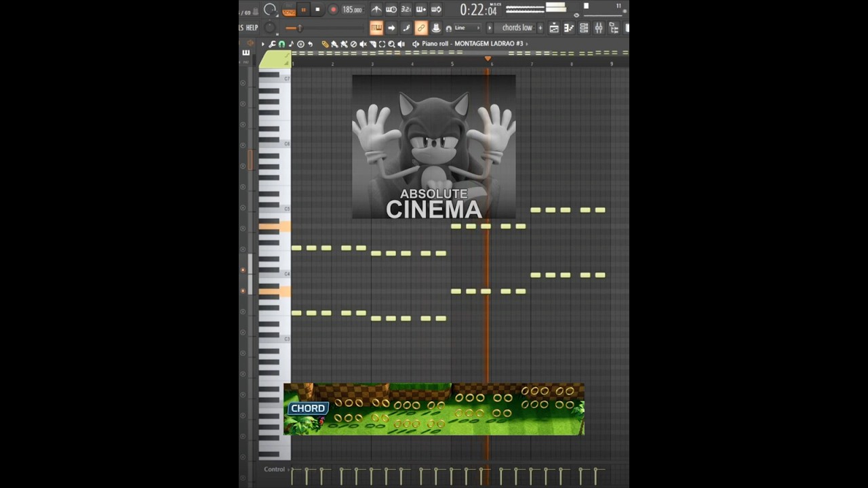Open the Piano roll window icon
Viewport: 868px width, 488px height.
click(x=569, y=28)
